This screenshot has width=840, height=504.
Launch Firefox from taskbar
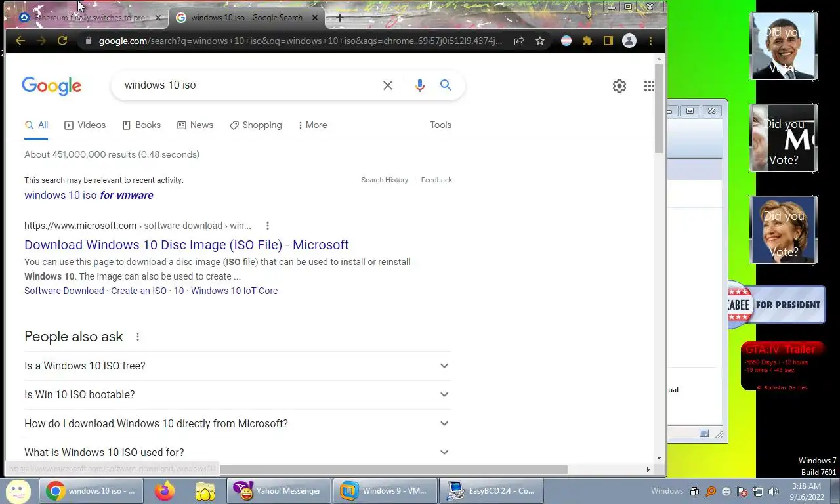[164, 490]
